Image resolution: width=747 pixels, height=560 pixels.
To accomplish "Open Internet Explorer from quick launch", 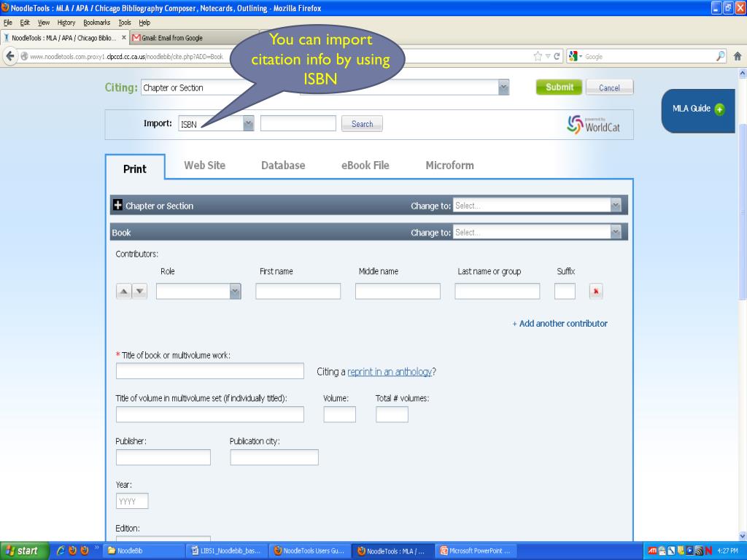I will point(61,551).
